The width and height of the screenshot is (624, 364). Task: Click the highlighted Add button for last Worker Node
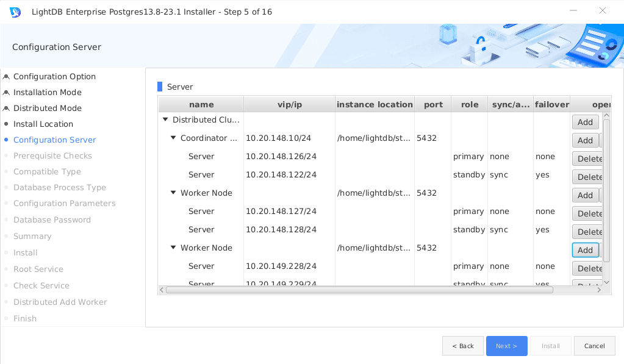coord(585,250)
